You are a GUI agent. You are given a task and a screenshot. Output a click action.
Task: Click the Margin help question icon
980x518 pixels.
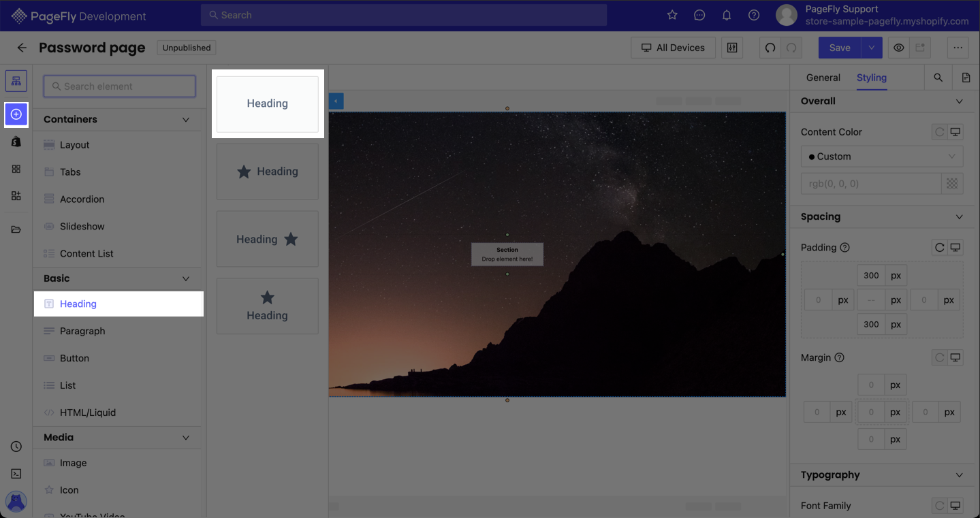pos(839,358)
